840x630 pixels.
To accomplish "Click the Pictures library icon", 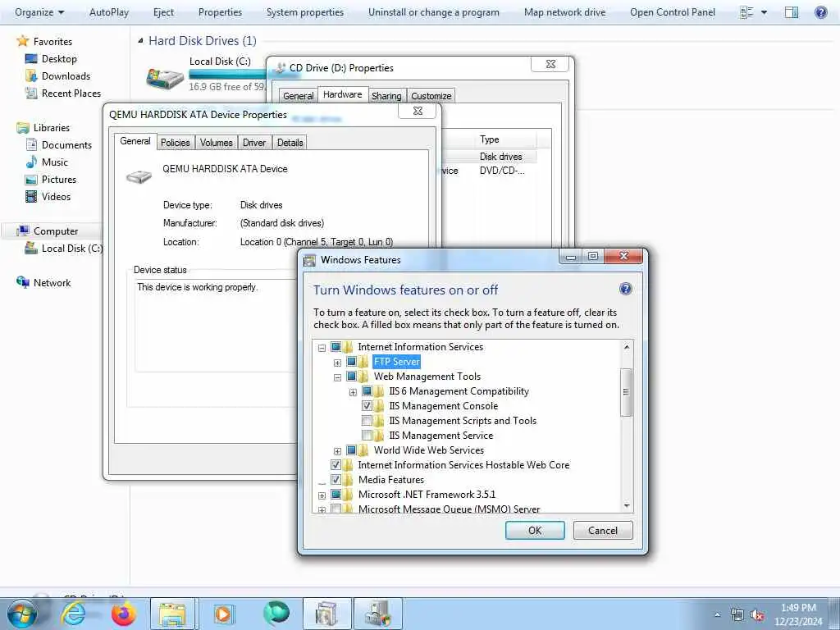I will click(31, 179).
